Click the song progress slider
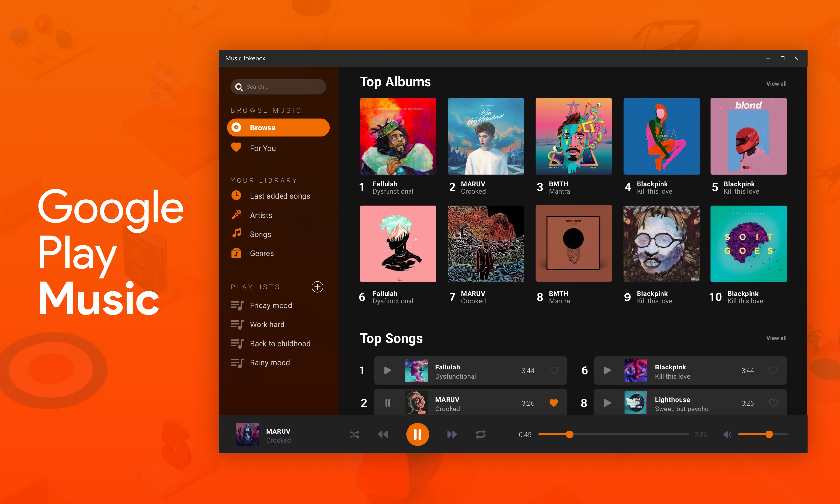Screen dimensions: 840x504 tap(614, 434)
